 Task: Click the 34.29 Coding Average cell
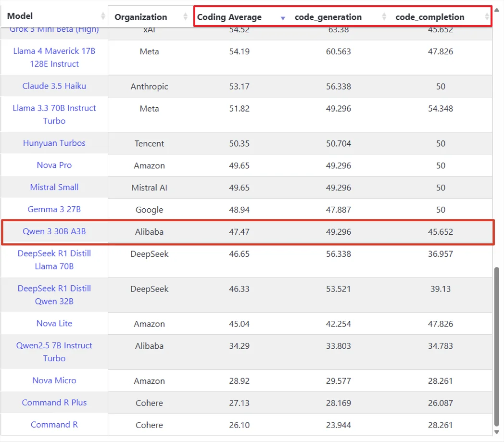(x=239, y=346)
